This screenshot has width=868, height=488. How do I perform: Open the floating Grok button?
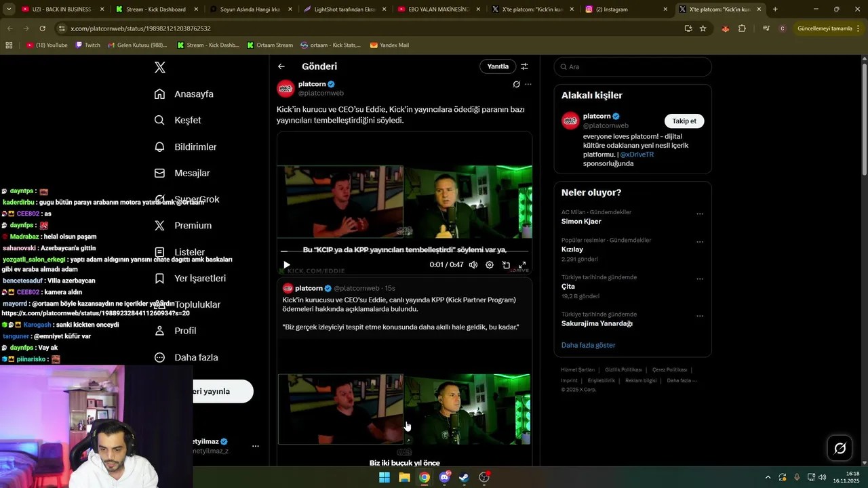(x=840, y=448)
